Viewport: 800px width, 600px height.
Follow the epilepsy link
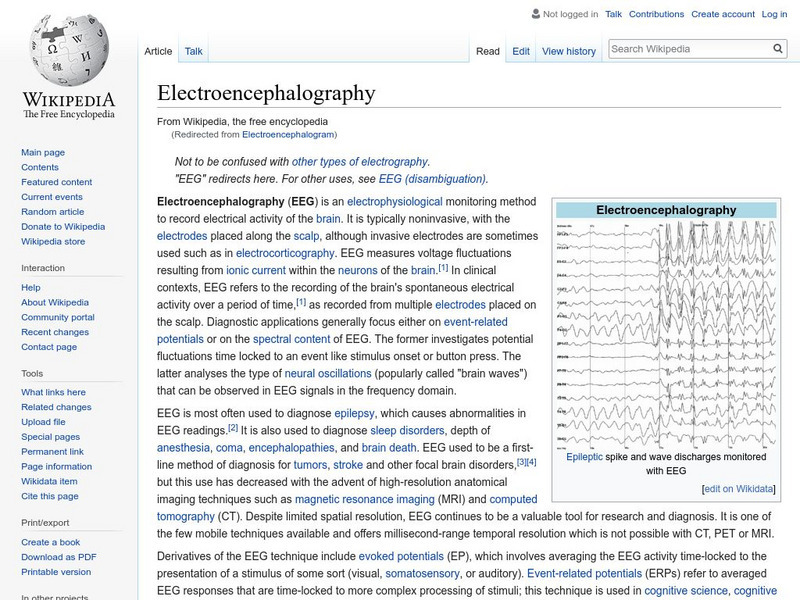(x=354, y=413)
